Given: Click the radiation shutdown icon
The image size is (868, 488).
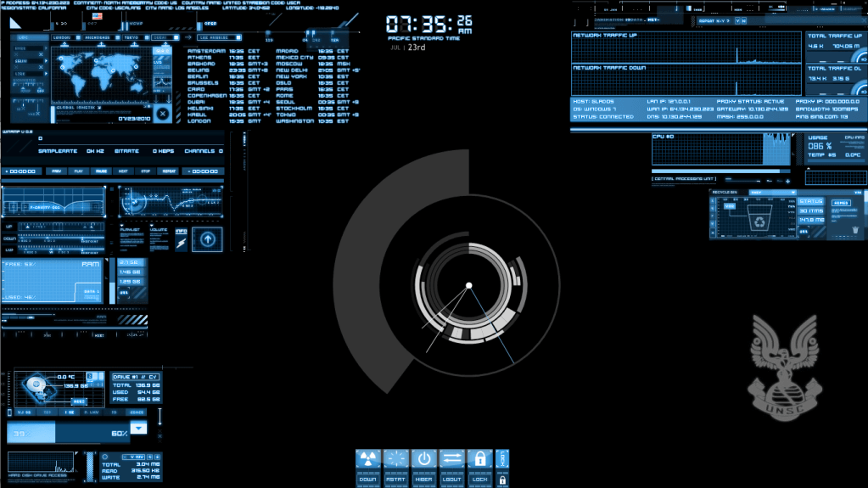Looking at the screenshot, I should [367, 458].
